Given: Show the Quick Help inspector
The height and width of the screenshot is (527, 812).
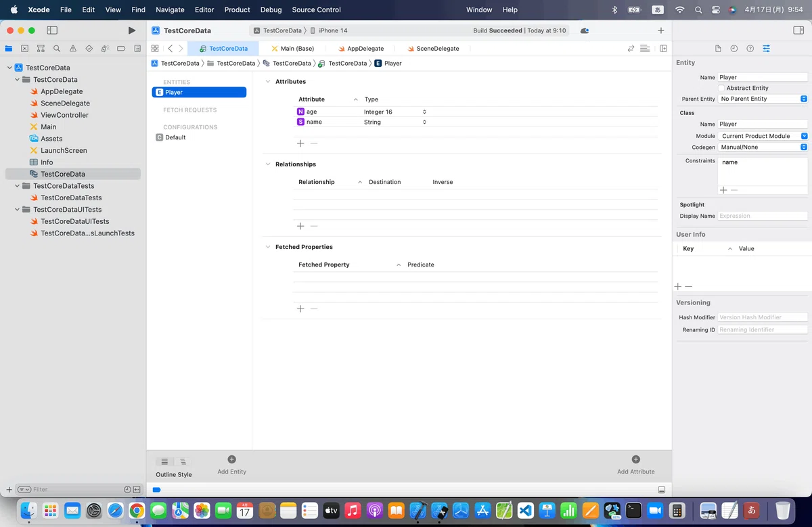Looking at the screenshot, I should 750,49.
